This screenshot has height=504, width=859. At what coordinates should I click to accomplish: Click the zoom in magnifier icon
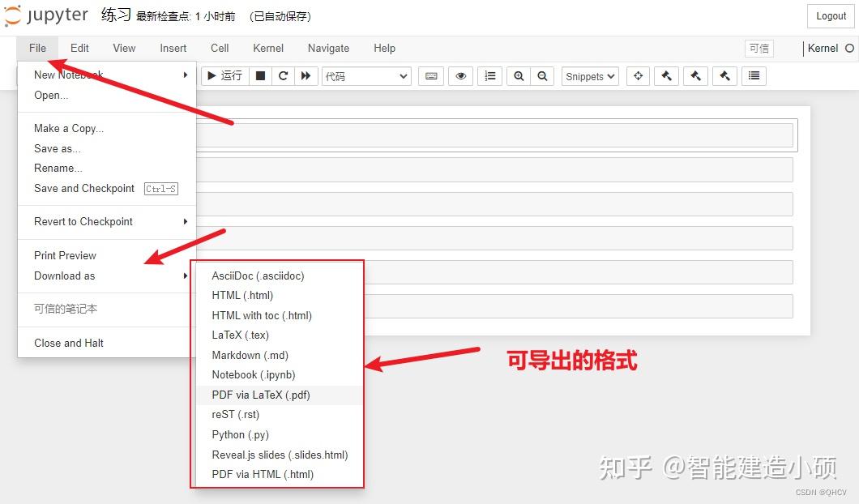coord(519,75)
